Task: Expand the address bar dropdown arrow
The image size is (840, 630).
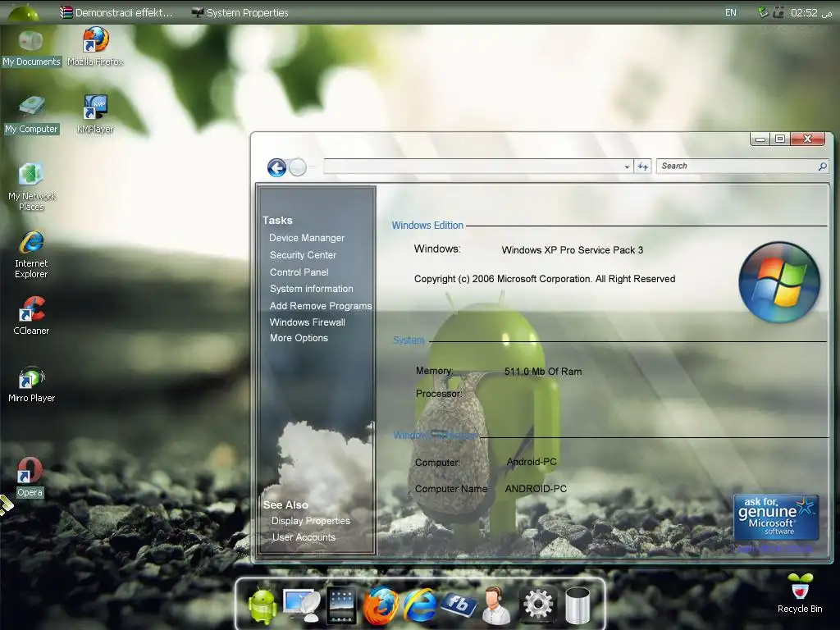Action: tap(627, 167)
